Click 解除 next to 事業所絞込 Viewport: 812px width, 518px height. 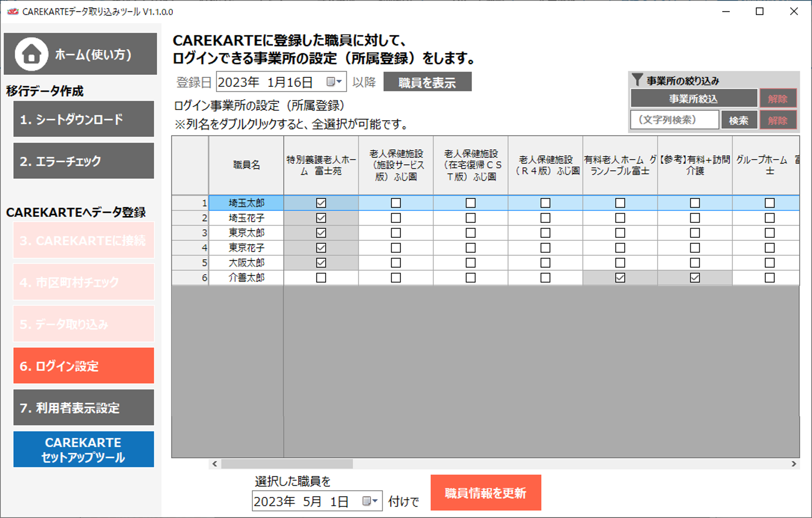pyautogui.click(x=778, y=99)
